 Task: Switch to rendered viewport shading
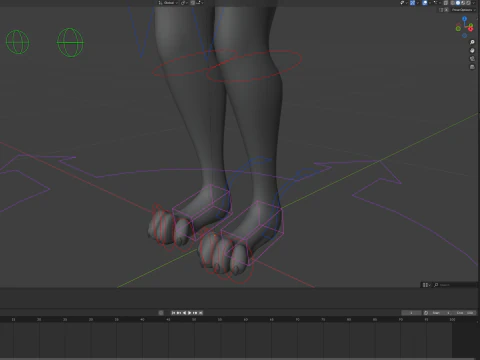pos(469,3)
